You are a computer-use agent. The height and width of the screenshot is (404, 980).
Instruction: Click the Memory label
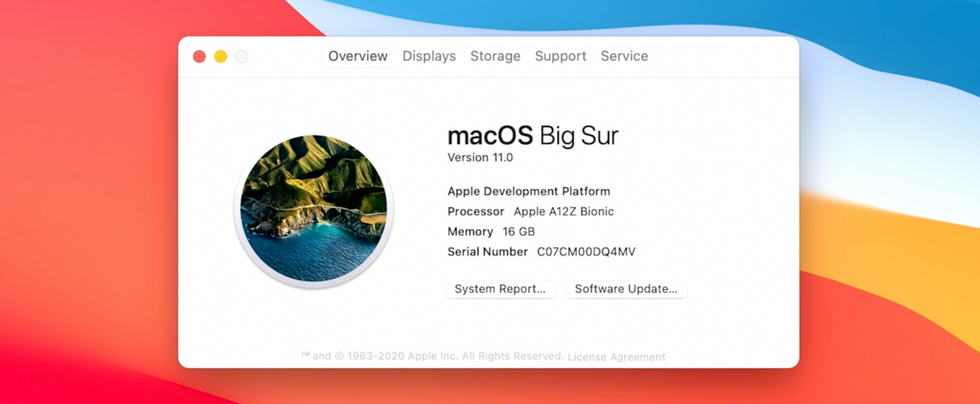[470, 232]
